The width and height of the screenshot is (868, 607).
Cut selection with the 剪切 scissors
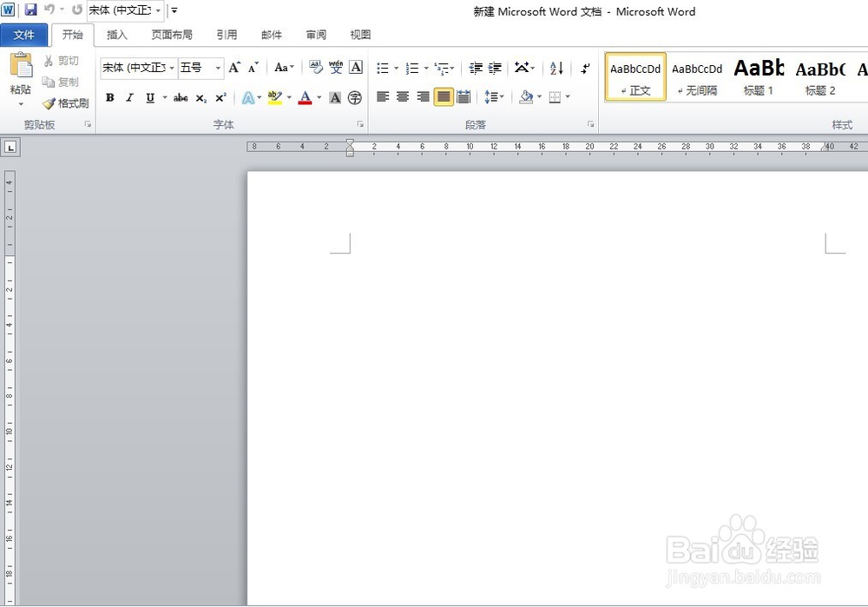tap(61, 61)
